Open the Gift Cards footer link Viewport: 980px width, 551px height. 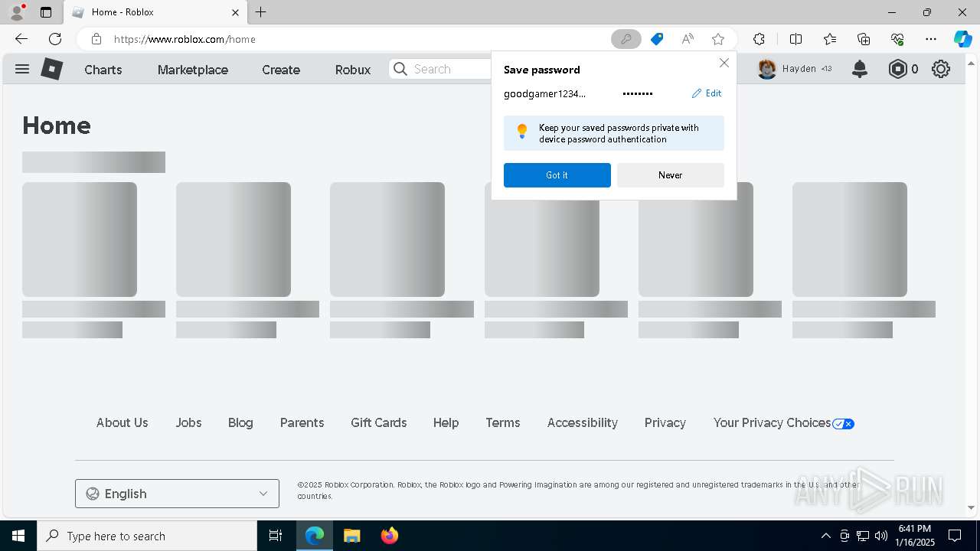379,422
